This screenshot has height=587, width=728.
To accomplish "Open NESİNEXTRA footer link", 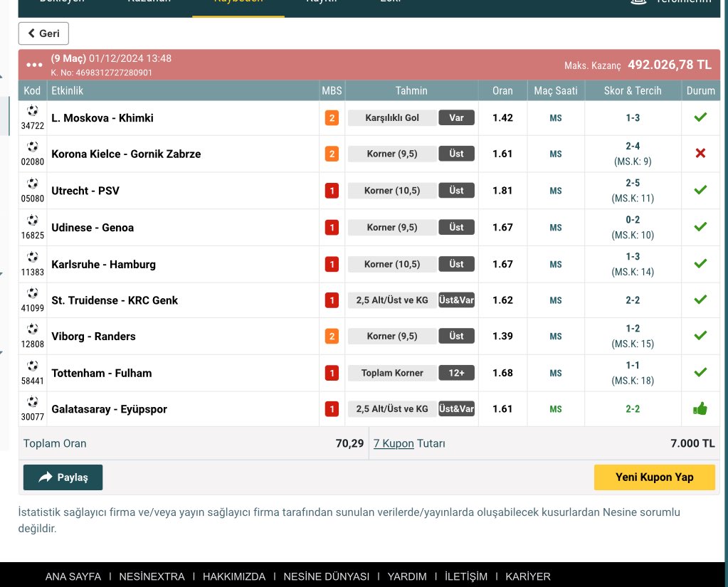I will coord(152,576).
